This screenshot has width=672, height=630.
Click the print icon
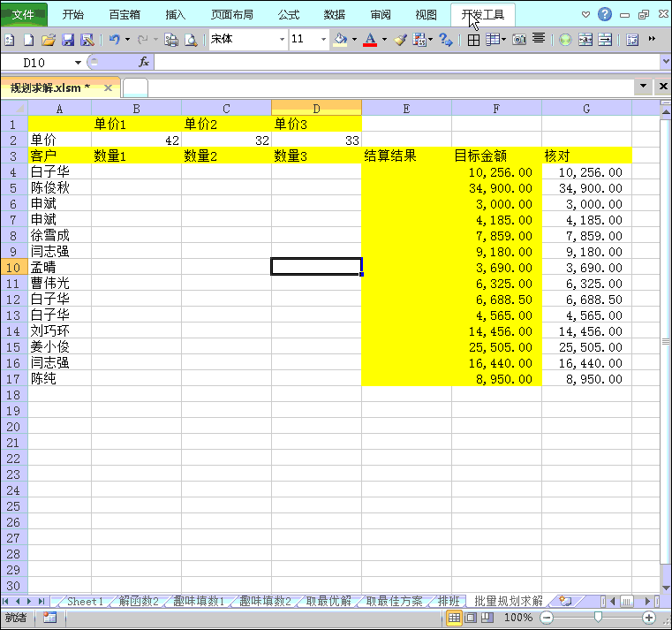click(171, 40)
